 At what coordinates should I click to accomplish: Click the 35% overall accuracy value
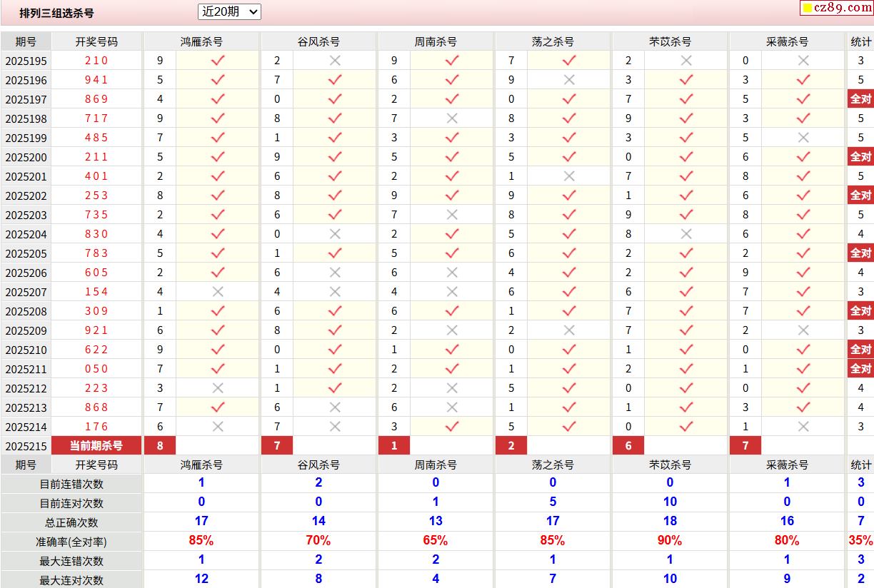coord(860,540)
